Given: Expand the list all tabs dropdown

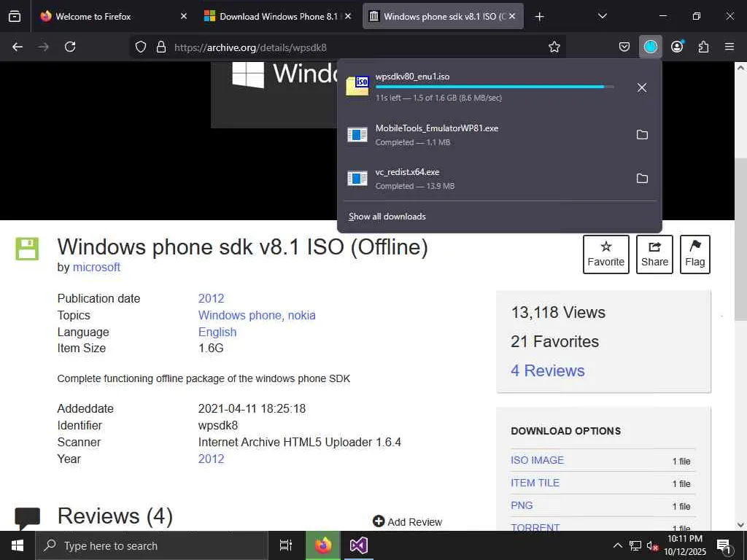Looking at the screenshot, I should coord(602,16).
